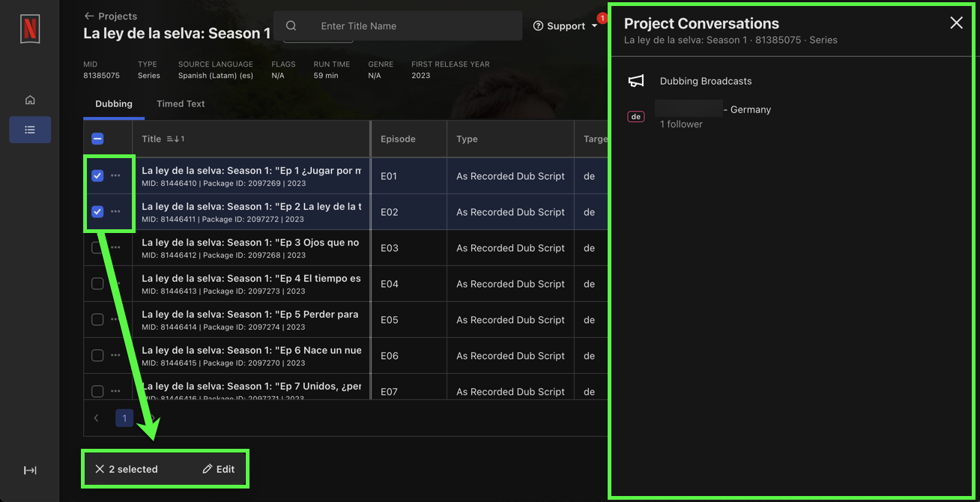Click "As Recorded Dub Script" in the E03 row
The image size is (980, 502).
pos(510,248)
